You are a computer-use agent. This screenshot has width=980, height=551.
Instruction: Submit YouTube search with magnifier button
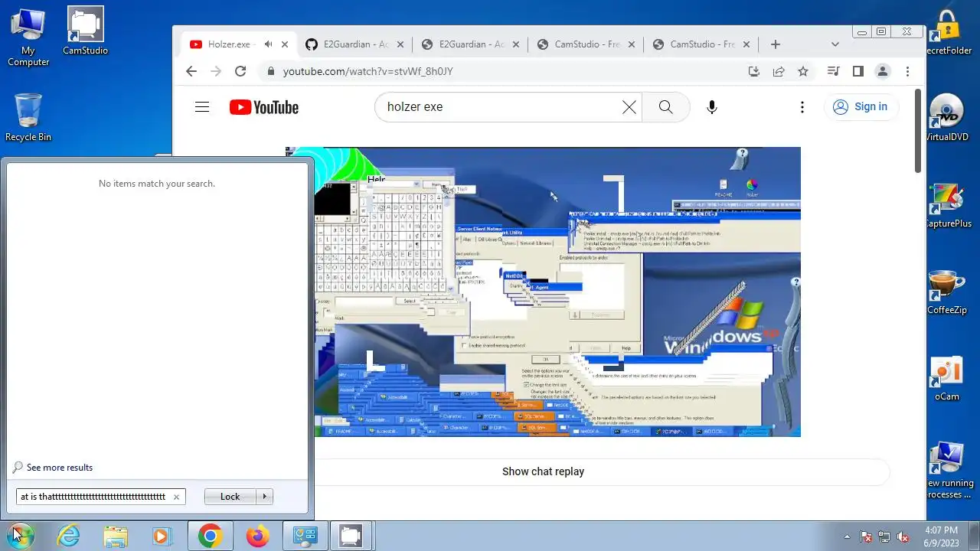666,107
